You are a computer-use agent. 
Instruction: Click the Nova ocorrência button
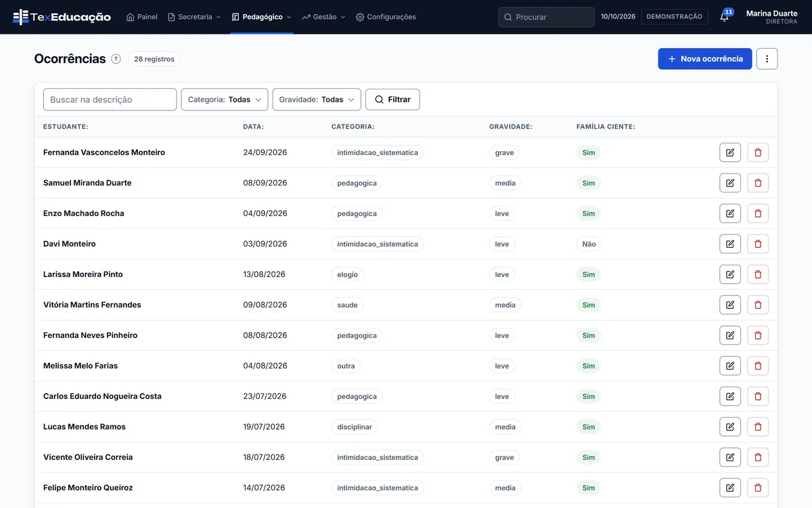[x=705, y=59]
